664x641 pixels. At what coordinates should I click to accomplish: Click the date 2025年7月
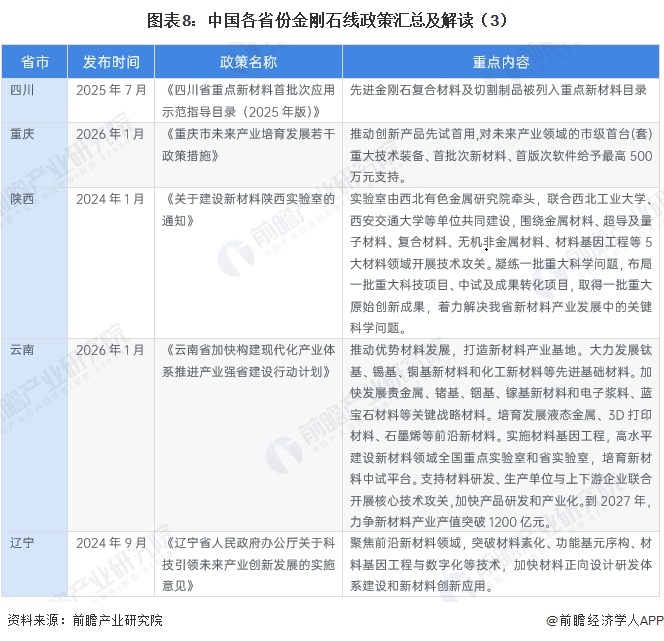111,90
